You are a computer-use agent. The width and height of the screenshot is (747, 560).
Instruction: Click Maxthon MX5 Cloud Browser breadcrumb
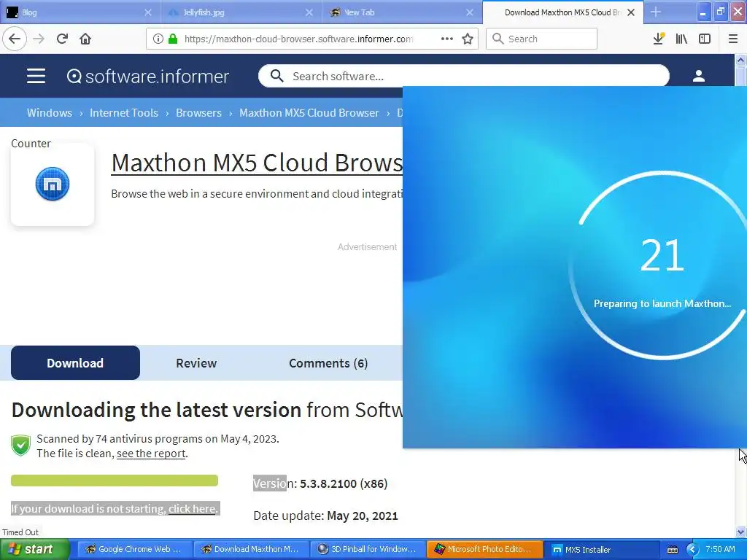tap(309, 113)
